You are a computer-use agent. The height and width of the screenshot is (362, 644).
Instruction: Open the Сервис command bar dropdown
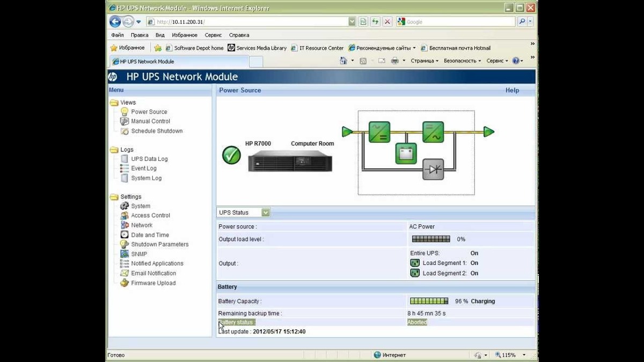(x=497, y=61)
